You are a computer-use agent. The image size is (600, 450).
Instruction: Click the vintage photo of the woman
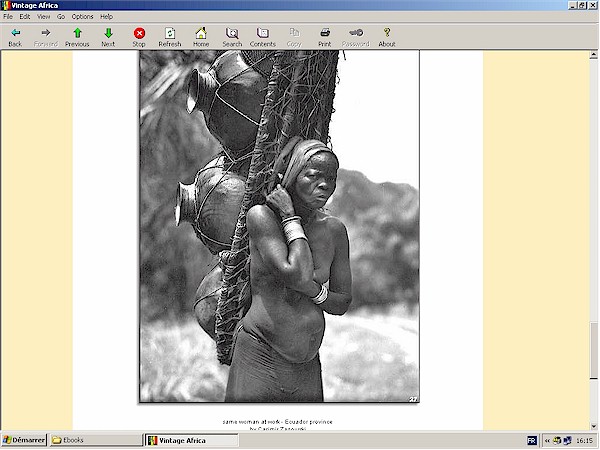[279, 227]
